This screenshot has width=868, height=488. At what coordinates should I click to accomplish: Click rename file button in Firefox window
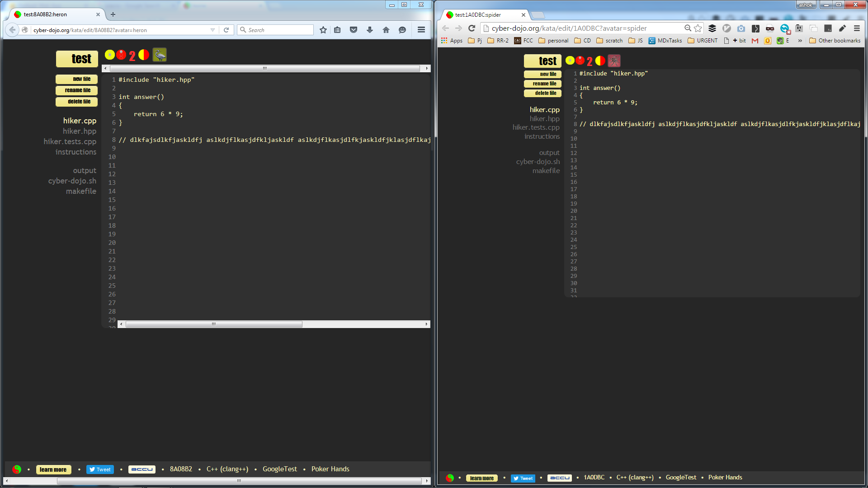tap(76, 90)
